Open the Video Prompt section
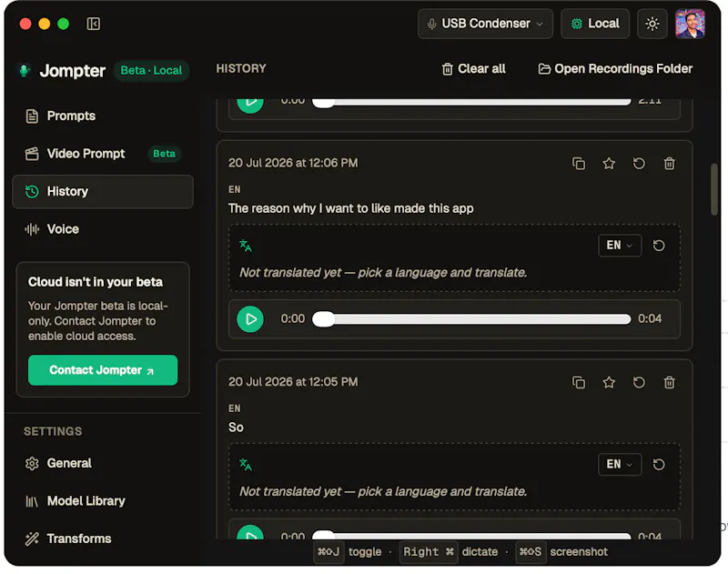Image resolution: width=728 pixels, height=574 pixels. tap(103, 154)
